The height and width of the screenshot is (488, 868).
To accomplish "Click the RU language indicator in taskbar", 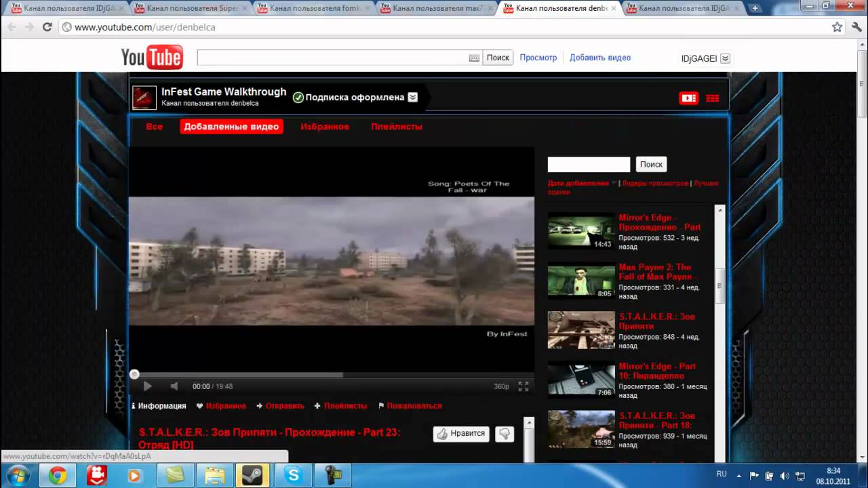I will (722, 473).
